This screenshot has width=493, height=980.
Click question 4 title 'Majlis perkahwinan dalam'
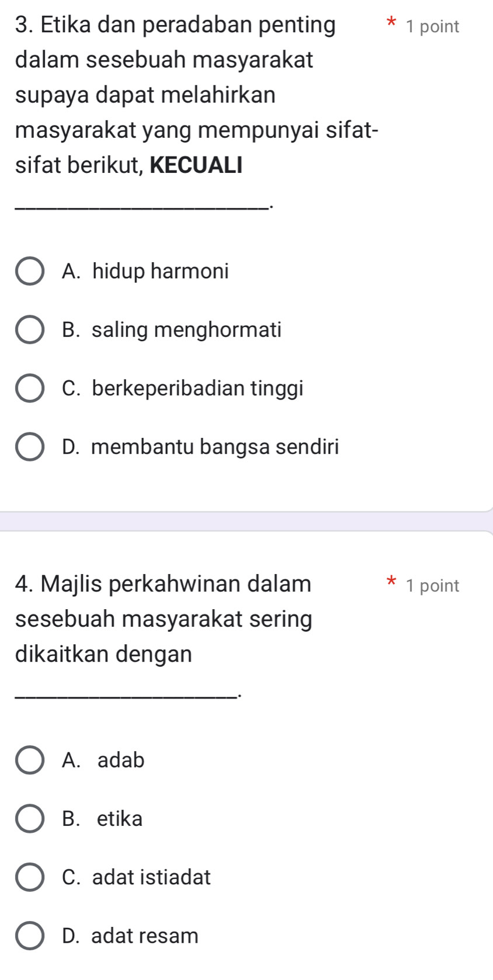164,583
